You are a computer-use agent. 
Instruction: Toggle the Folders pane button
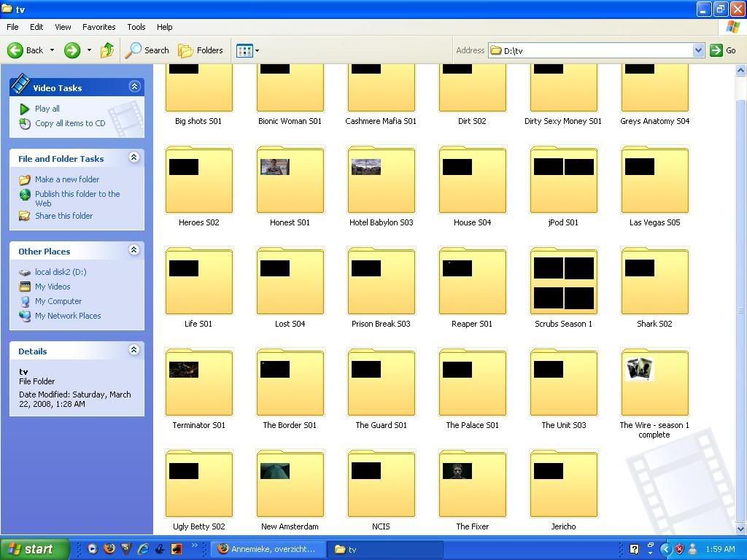coord(201,50)
